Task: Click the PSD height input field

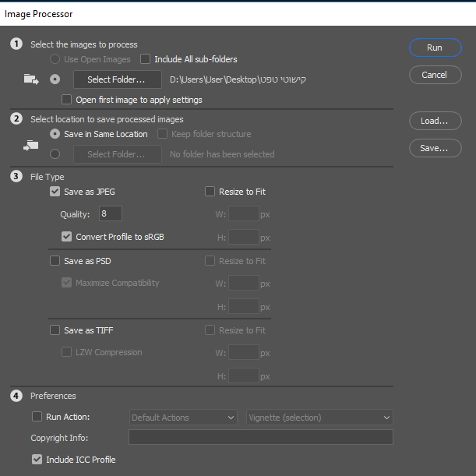Action: (x=244, y=306)
